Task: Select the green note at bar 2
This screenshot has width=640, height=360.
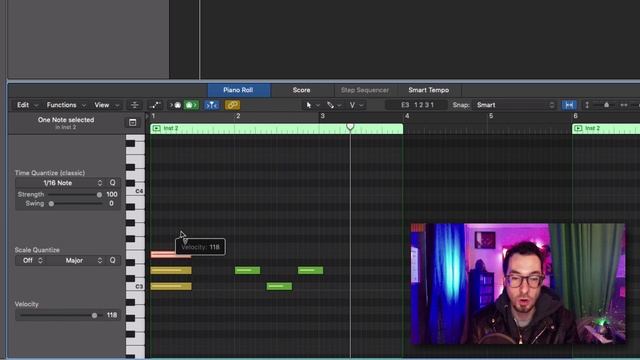Action: point(247,270)
